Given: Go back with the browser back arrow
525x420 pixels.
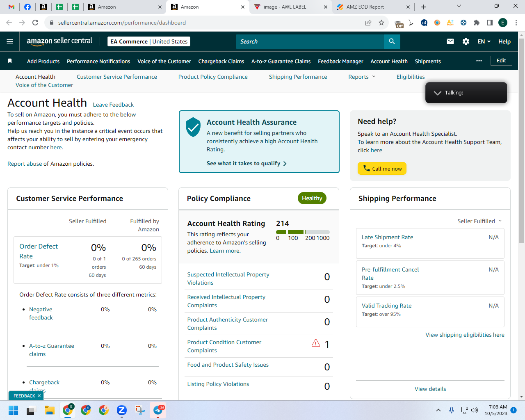Looking at the screenshot, I should point(9,23).
